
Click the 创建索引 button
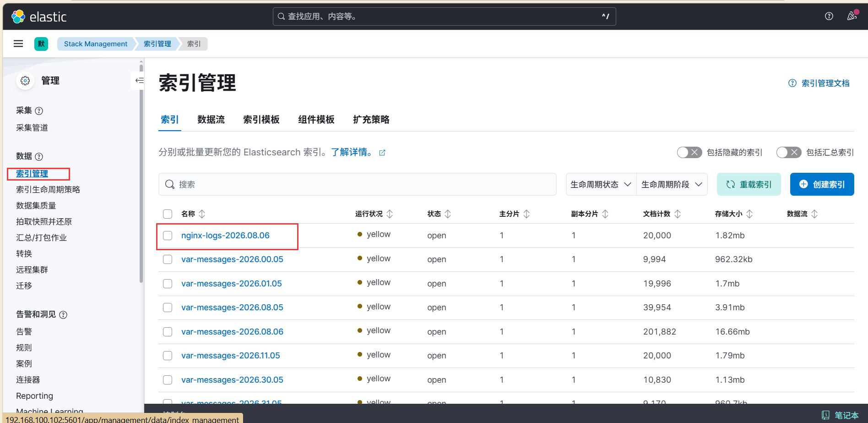point(822,184)
